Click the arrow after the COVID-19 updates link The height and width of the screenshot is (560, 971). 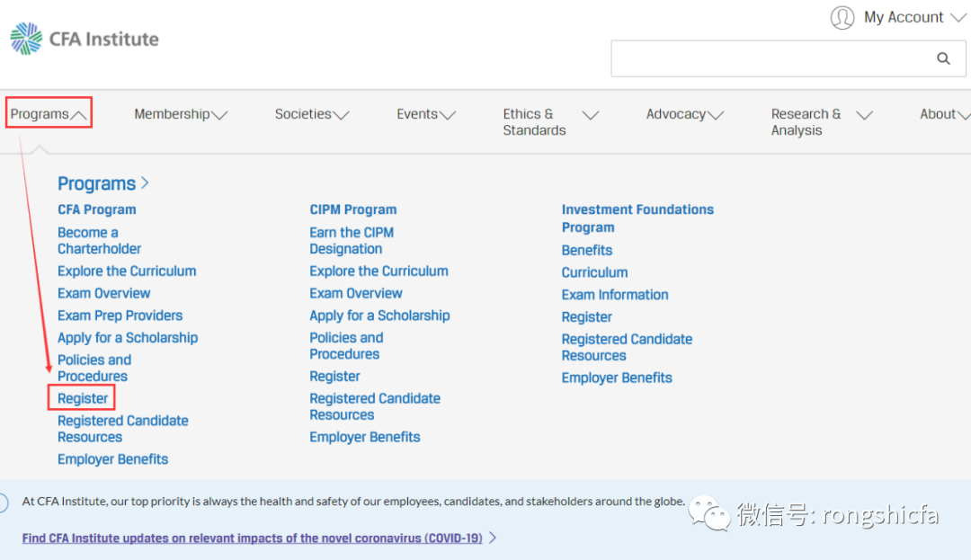494,538
